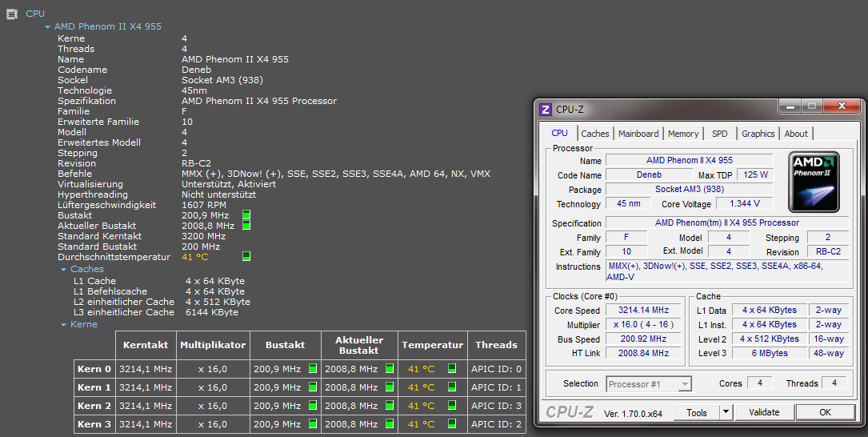Open the About tab
The image size is (868, 437).
(x=796, y=134)
